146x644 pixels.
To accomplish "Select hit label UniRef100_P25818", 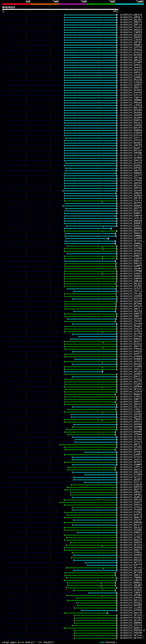I will tap(131, 83).
